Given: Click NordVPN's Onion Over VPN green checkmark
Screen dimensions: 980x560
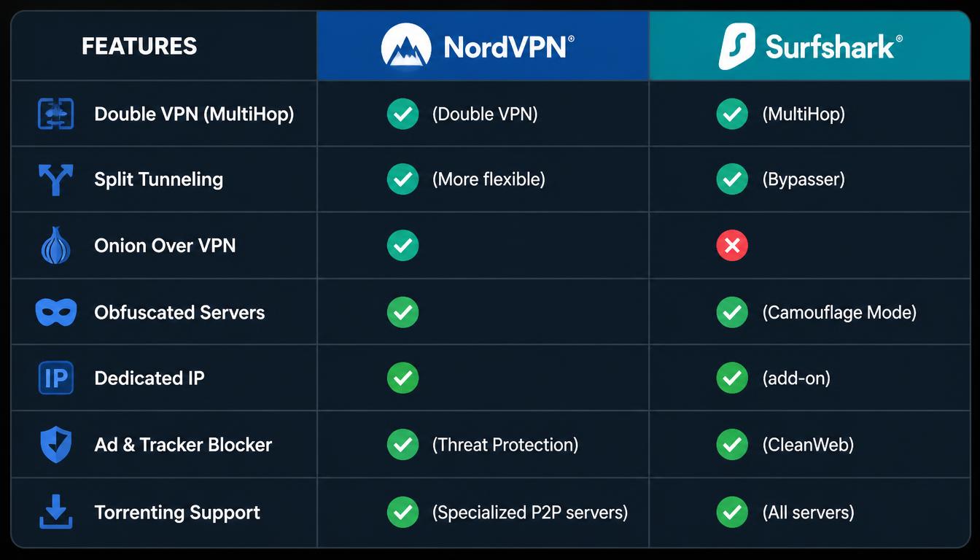Looking at the screenshot, I should (x=402, y=246).
